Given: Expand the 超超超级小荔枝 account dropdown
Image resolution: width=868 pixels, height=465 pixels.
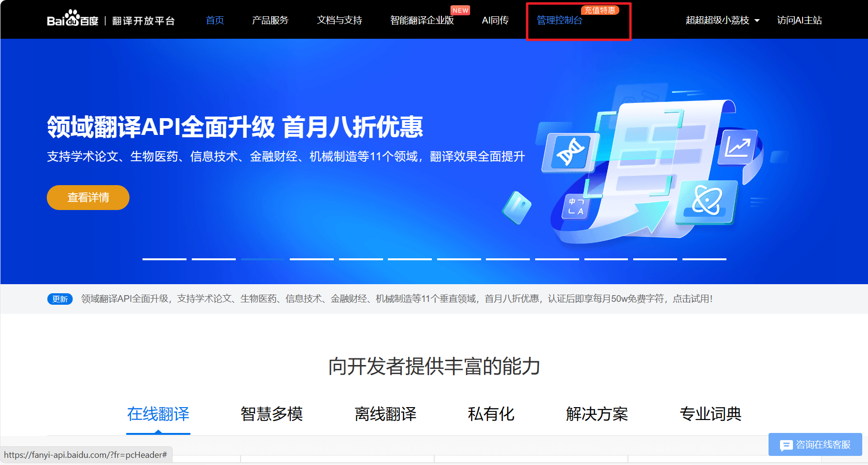Looking at the screenshot, I should tap(722, 20).
